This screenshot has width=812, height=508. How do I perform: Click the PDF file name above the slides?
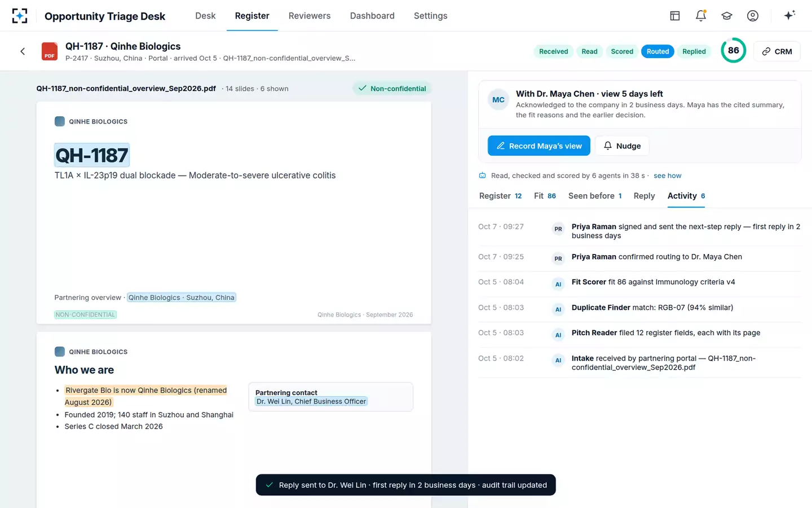coord(126,89)
